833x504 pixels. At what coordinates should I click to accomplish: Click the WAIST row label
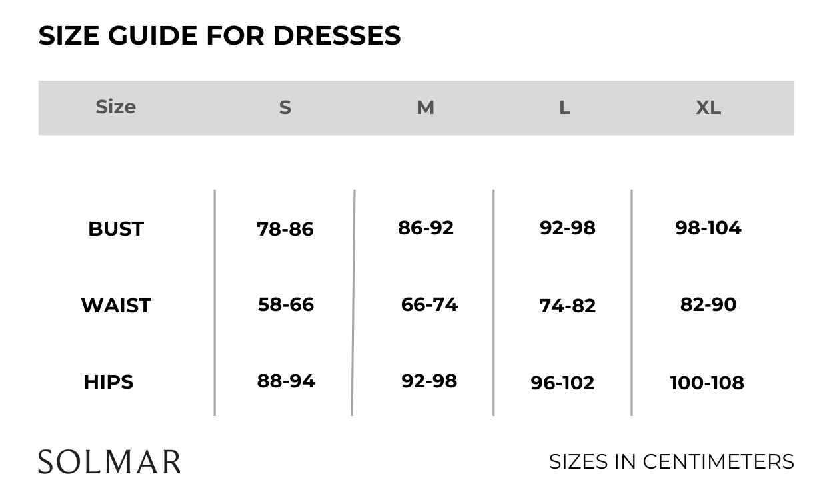116,306
